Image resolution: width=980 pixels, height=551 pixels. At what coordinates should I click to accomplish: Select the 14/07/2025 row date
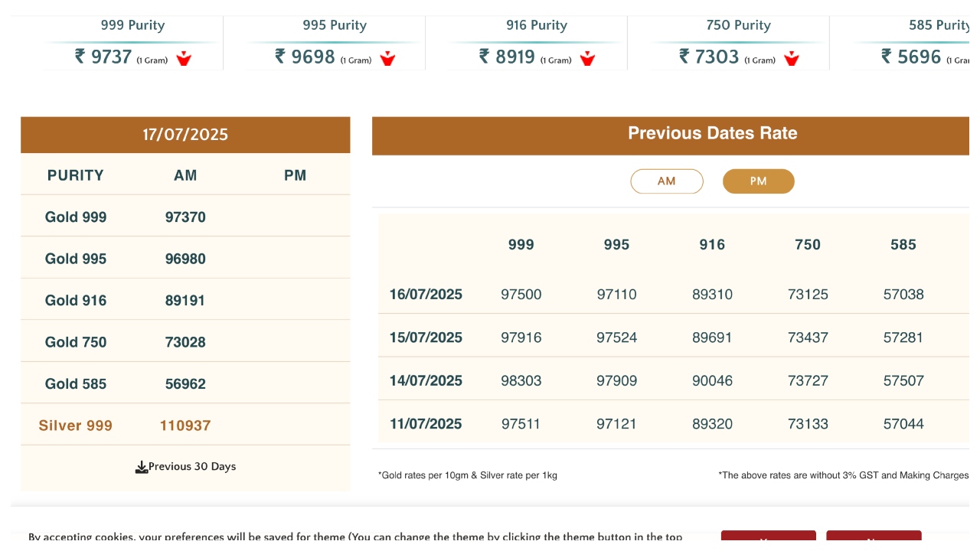coord(426,381)
